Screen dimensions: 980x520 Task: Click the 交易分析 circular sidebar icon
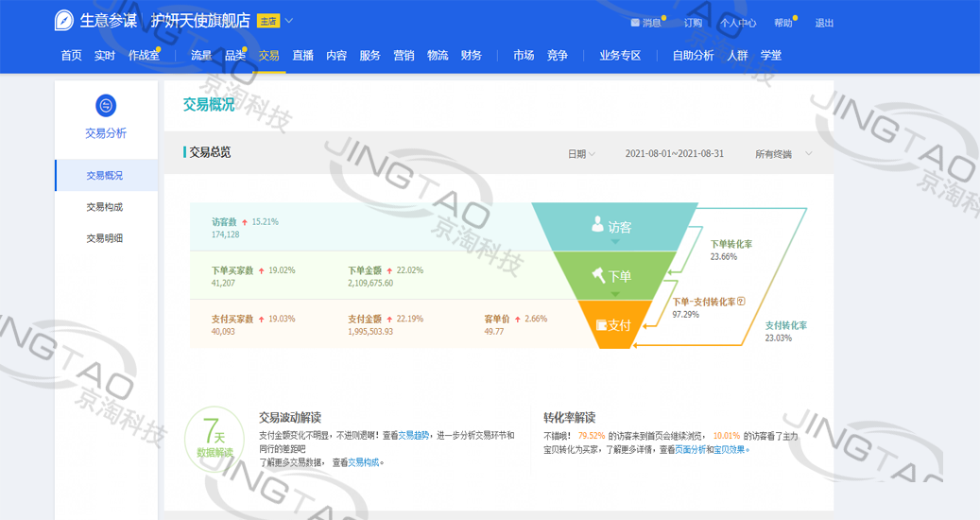(106, 105)
